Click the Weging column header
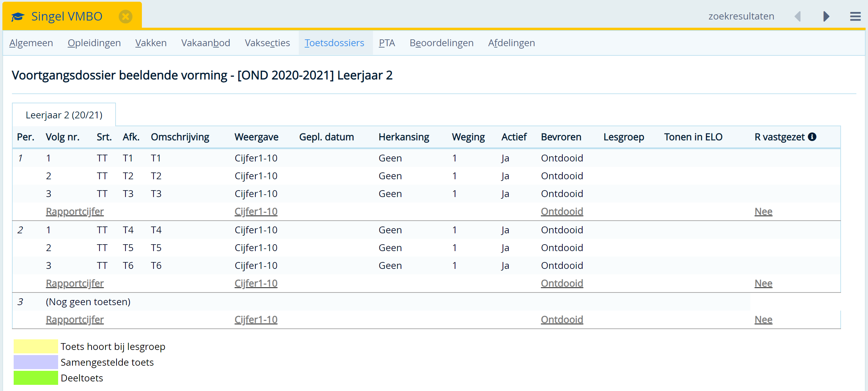This screenshot has height=391, width=868. click(x=468, y=137)
